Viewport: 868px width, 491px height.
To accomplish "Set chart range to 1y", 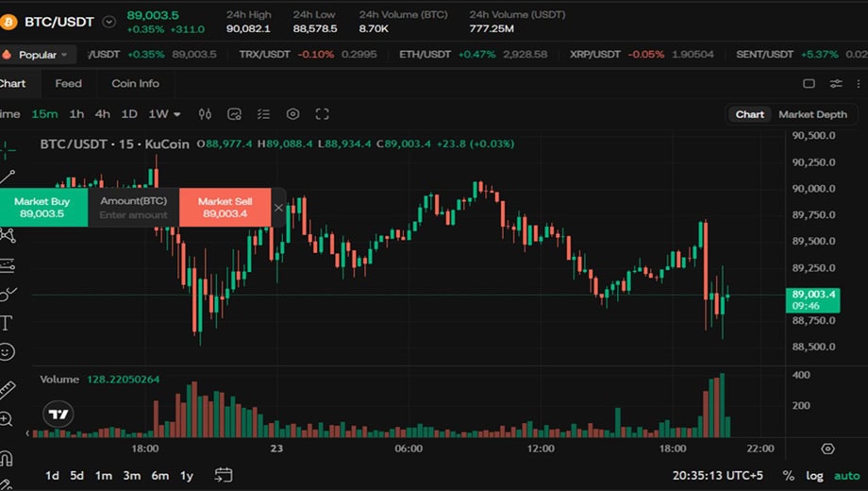I will (x=187, y=476).
